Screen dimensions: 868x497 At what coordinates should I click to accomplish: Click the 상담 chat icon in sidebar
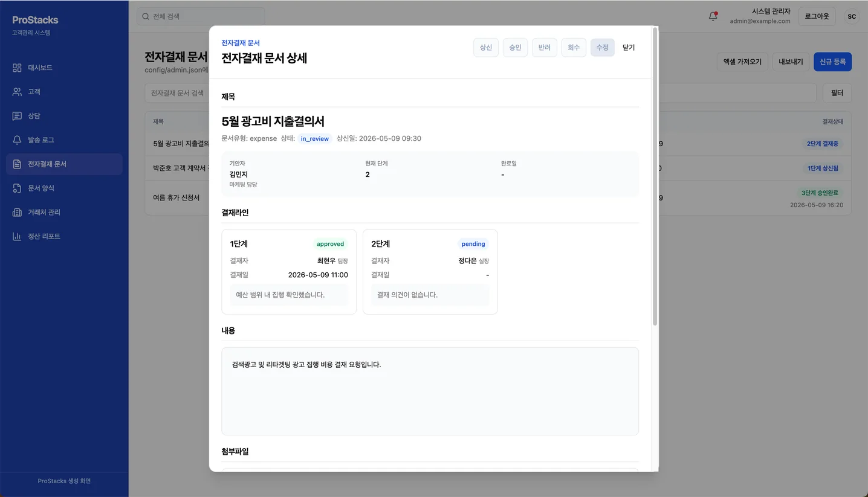point(17,116)
